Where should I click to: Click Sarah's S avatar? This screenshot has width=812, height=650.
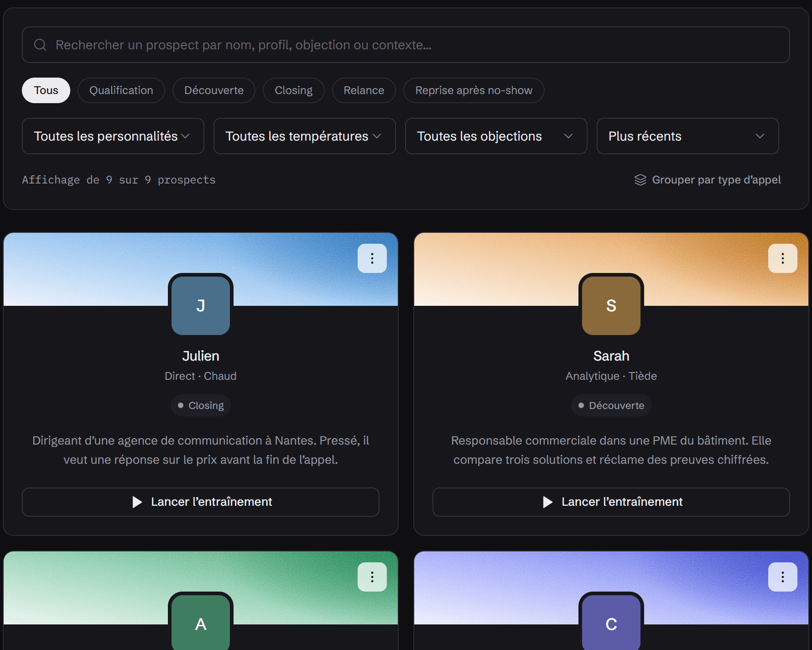(611, 306)
